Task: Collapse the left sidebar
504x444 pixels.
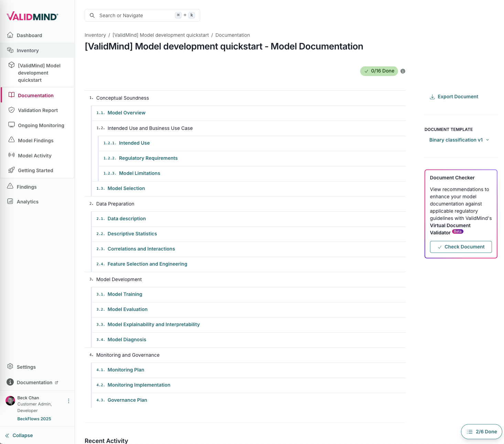Action: [x=19, y=435]
